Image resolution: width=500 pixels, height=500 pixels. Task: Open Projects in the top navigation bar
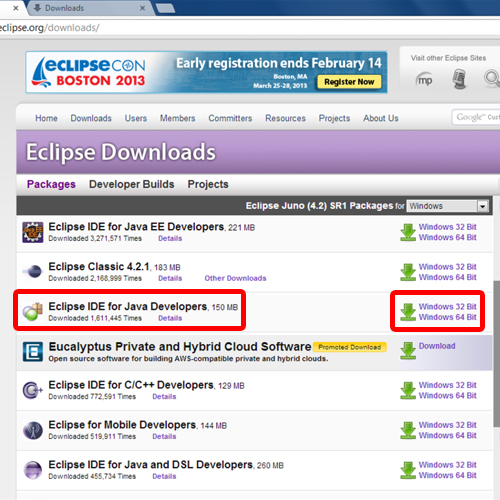click(x=334, y=118)
